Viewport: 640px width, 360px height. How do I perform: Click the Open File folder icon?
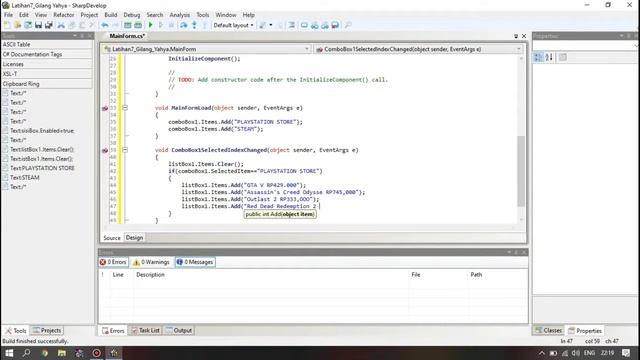pos(18,25)
